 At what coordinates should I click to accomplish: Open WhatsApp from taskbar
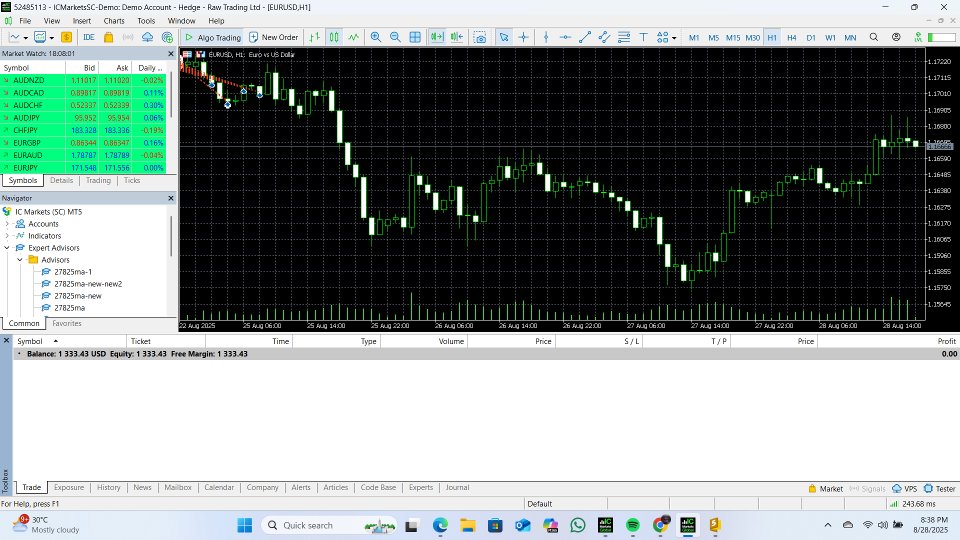[577, 525]
